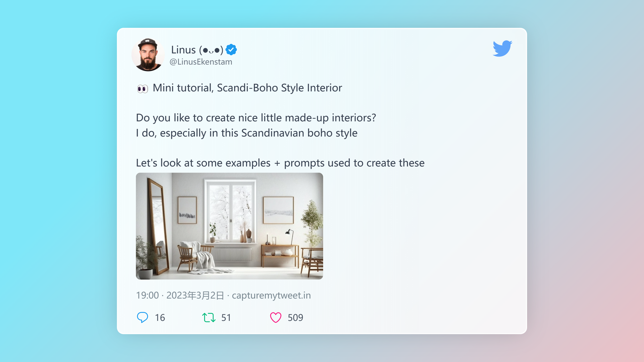The width and height of the screenshot is (644, 362).
Task: Click the blue verified badge
Action: (231, 50)
